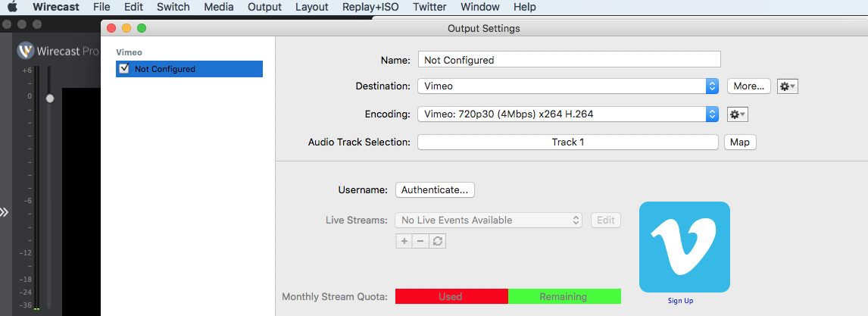Open the Apple menu
This screenshot has height=316, width=868.
tap(12, 8)
